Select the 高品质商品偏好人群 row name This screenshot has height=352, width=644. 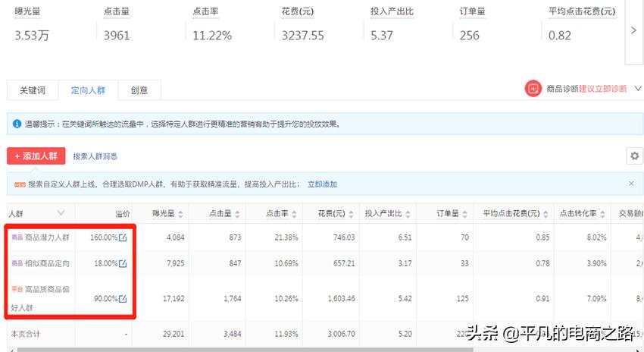[x=40, y=299]
